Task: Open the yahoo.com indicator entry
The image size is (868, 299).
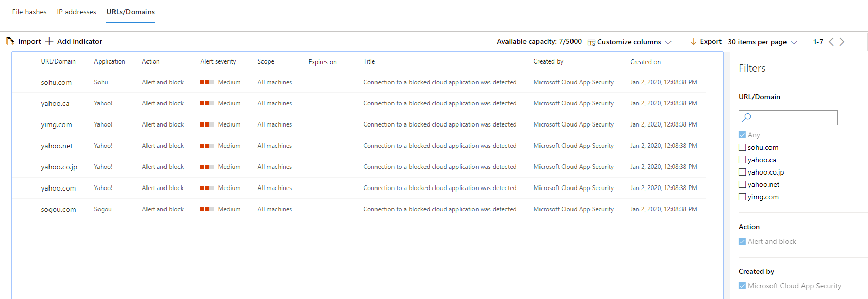Action: click(x=58, y=188)
